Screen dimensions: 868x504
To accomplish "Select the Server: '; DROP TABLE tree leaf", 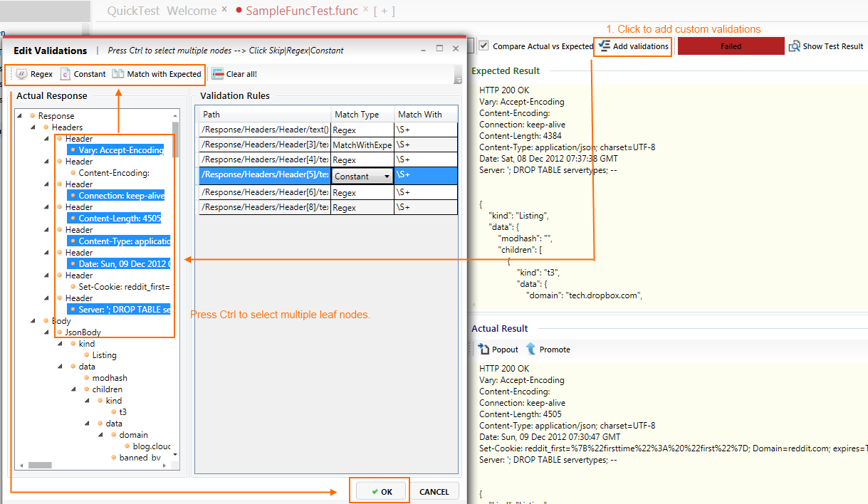I will click(123, 310).
